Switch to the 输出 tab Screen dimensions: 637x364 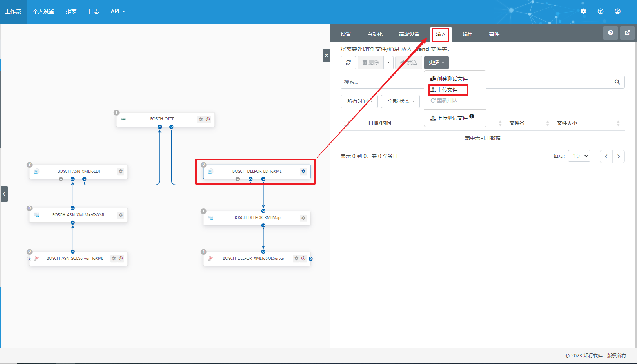467,34
